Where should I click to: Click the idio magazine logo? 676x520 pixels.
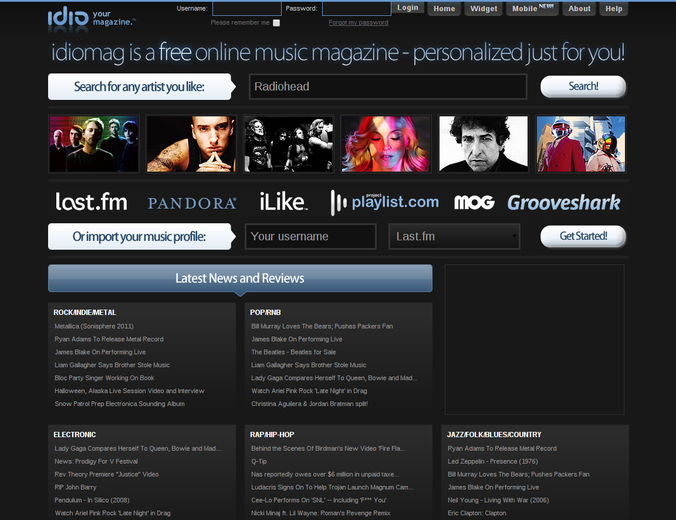91,16
